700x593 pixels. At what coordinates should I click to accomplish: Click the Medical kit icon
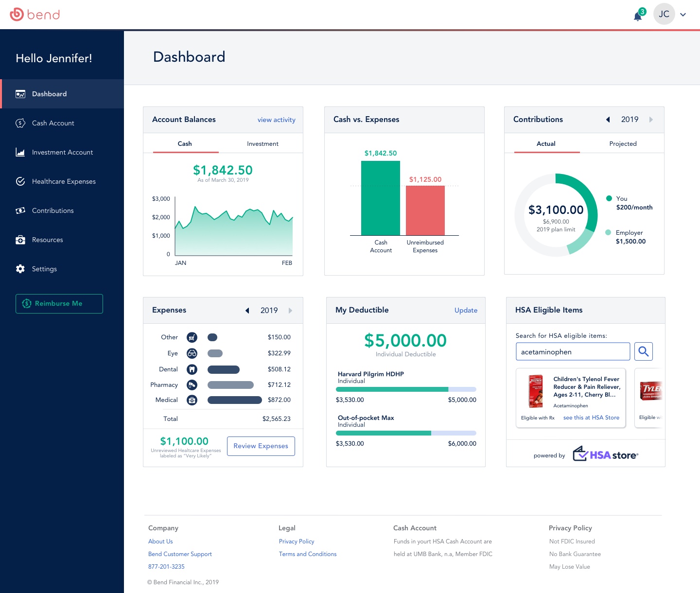[192, 400]
